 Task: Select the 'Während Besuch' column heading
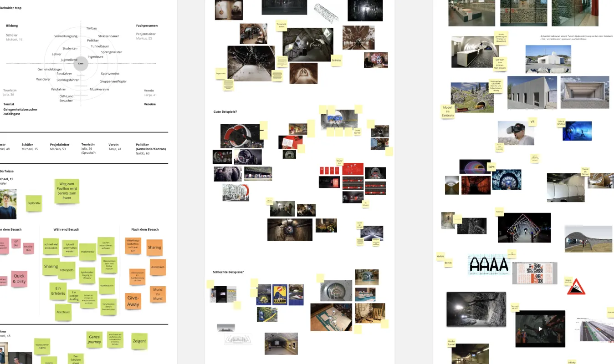pyautogui.click(x=67, y=229)
